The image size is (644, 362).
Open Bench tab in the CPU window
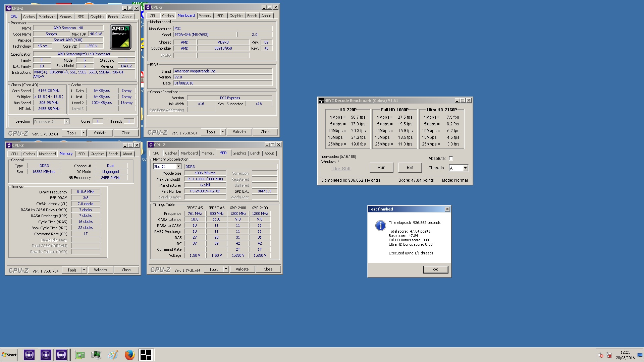113,17
